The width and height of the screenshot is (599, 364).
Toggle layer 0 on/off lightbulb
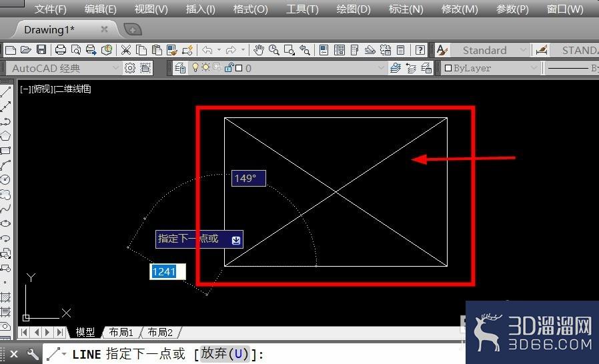(195, 67)
